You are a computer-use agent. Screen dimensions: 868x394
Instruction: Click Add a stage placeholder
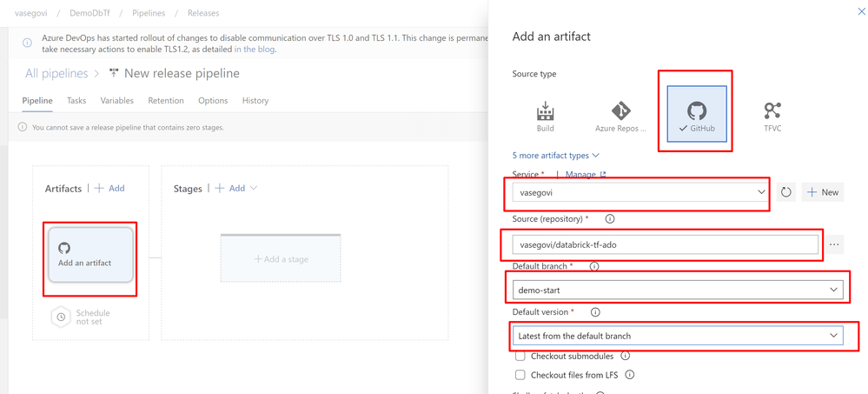point(281,259)
